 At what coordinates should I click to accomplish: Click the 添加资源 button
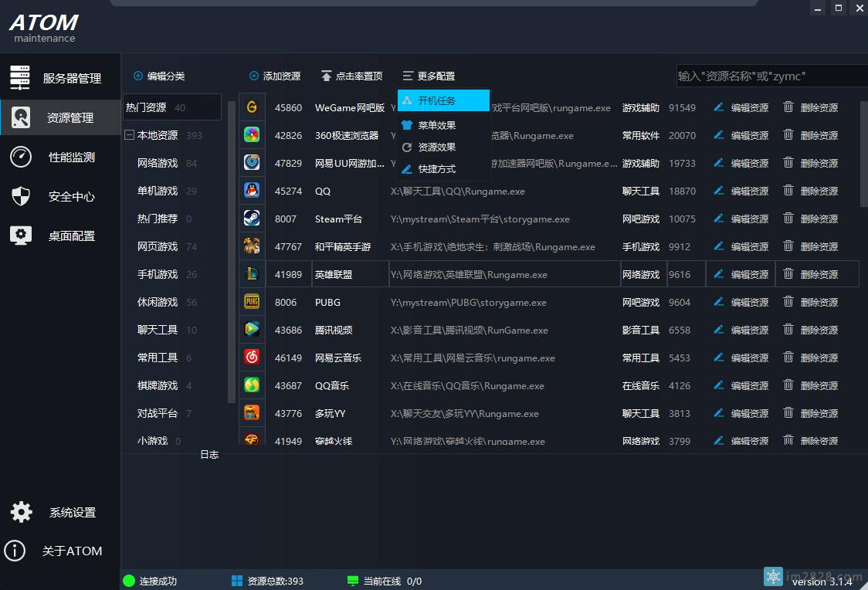[275, 76]
